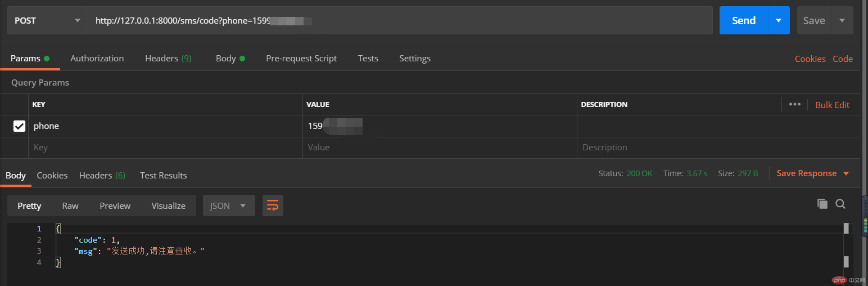Uncheck the phone query param checkbox
This screenshot has width=868, height=286.
pos(19,126)
